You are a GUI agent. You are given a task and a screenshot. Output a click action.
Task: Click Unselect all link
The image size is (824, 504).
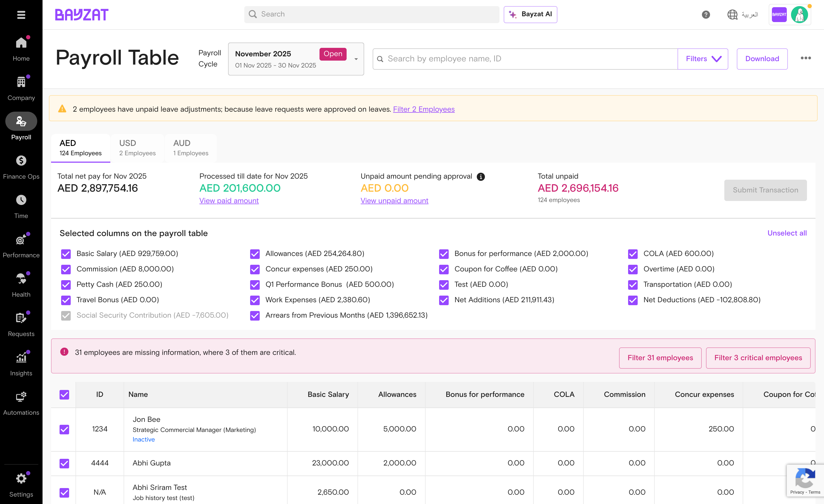(787, 233)
